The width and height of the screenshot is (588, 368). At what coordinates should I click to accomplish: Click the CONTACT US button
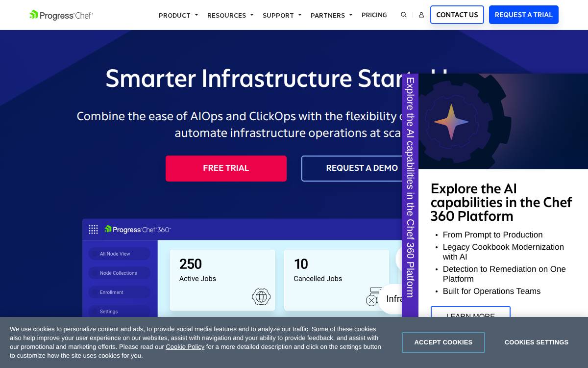[x=457, y=15]
